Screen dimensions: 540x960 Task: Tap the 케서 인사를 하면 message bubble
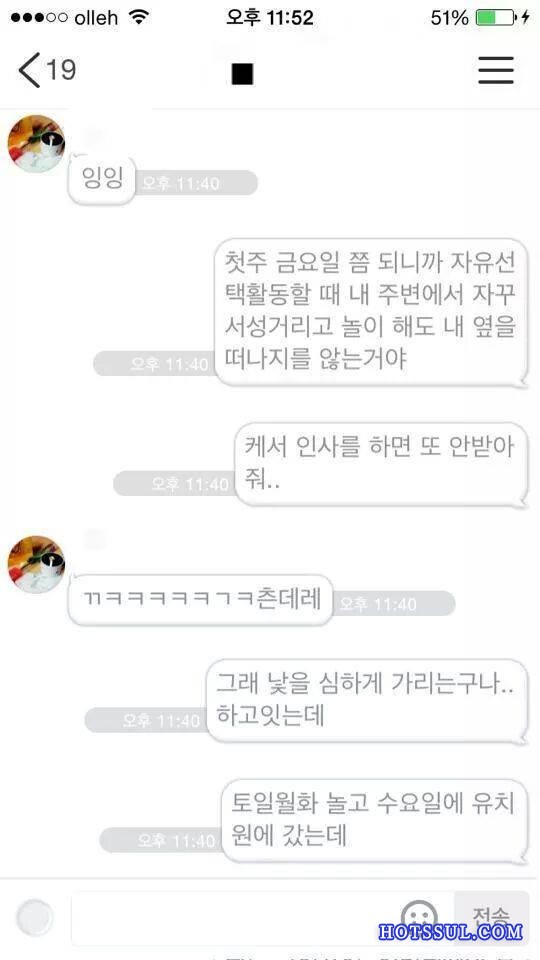[x=381, y=465]
